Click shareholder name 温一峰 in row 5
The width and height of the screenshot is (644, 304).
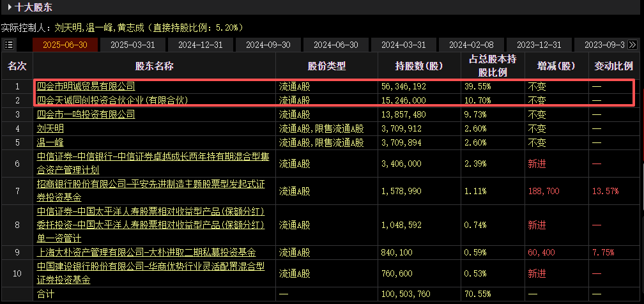(x=50, y=142)
